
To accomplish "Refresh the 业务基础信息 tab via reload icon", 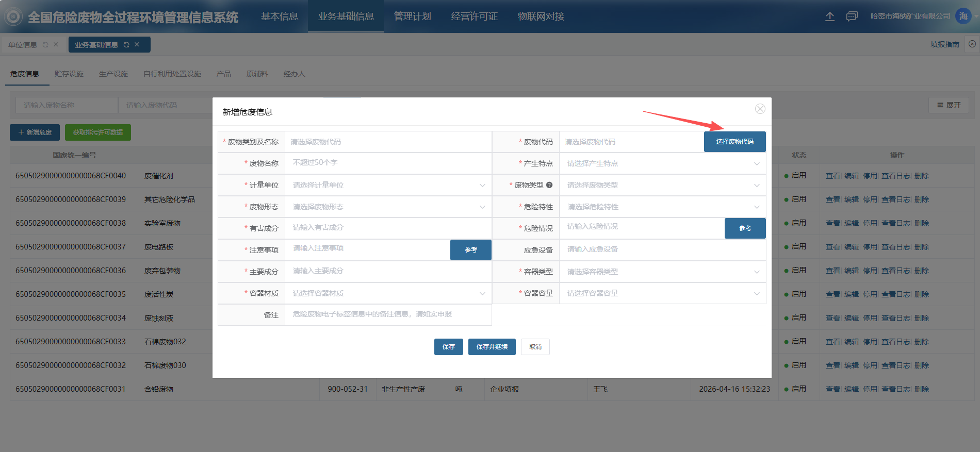I will (x=126, y=45).
